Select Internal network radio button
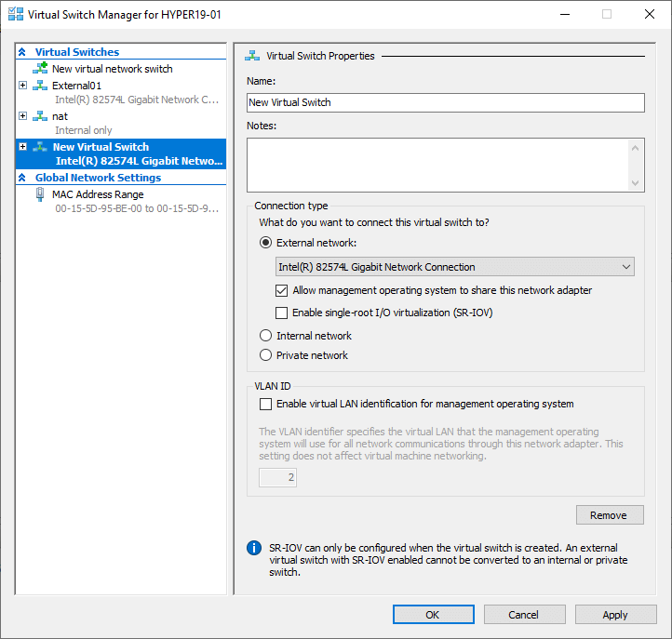 coord(265,336)
